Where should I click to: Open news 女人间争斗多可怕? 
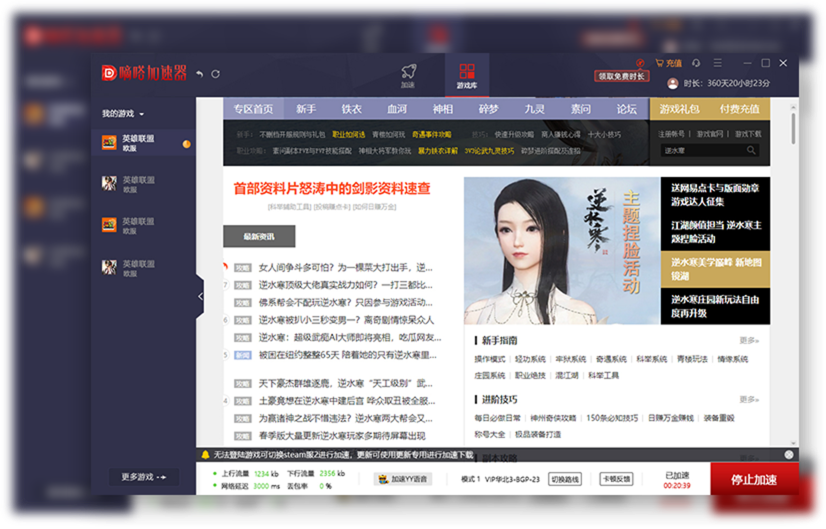(x=346, y=268)
